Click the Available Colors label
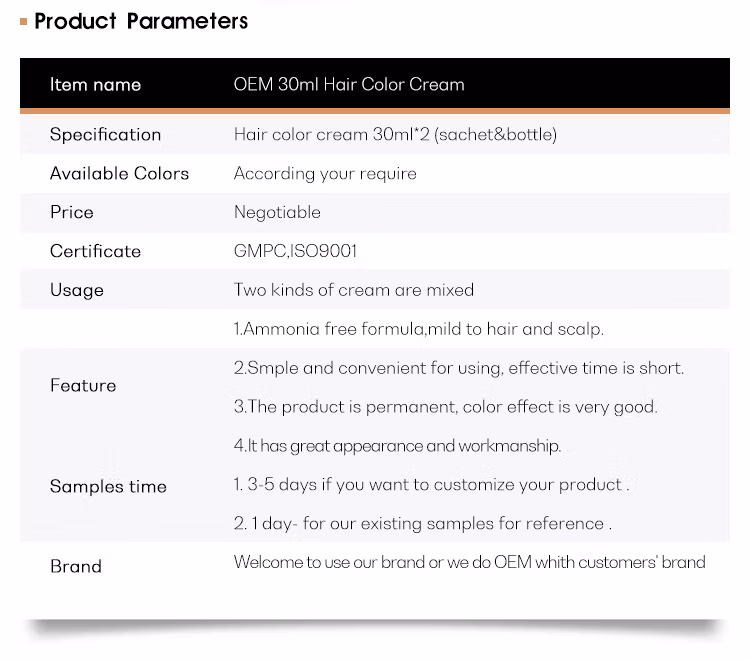The height and width of the screenshot is (660, 750). pyautogui.click(x=119, y=173)
